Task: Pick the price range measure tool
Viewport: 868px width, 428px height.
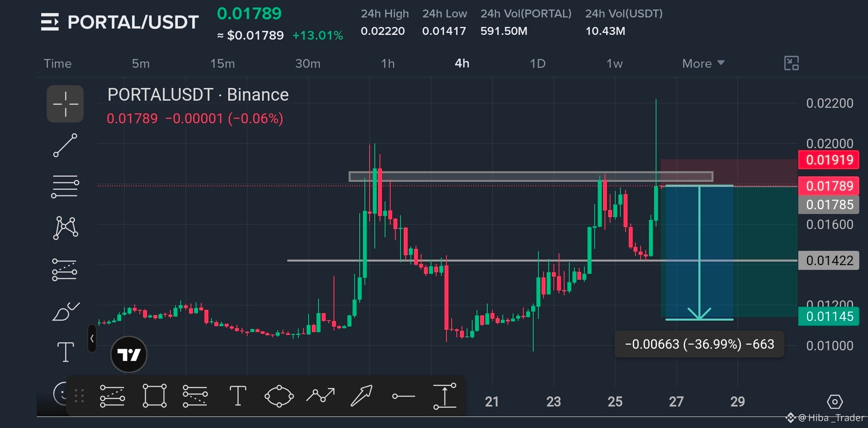Action: point(444,396)
